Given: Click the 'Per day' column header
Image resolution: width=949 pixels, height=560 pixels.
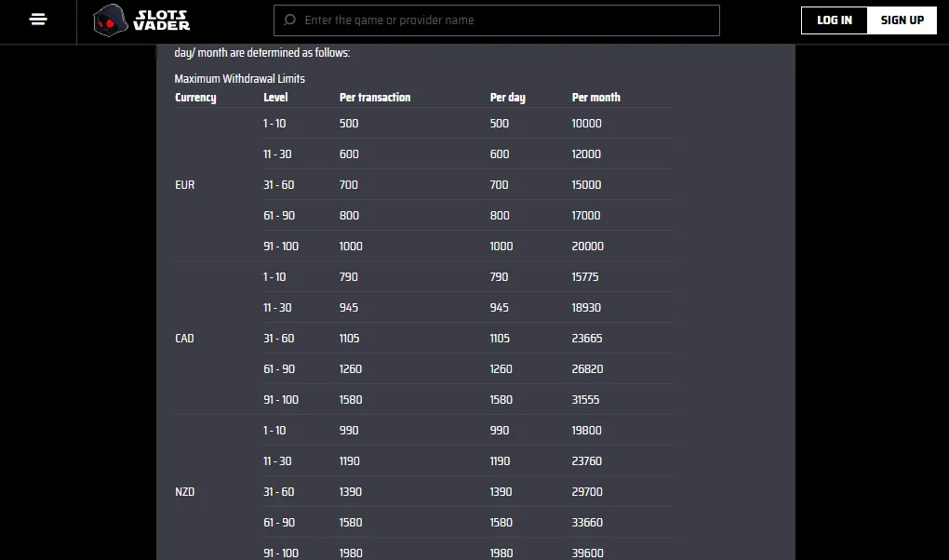Looking at the screenshot, I should click(x=507, y=98).
